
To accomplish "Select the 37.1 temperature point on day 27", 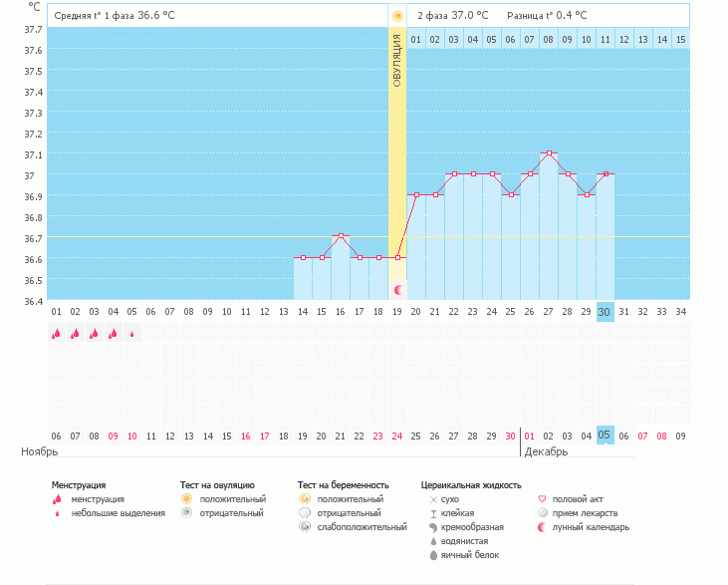I will click(549, 153).
